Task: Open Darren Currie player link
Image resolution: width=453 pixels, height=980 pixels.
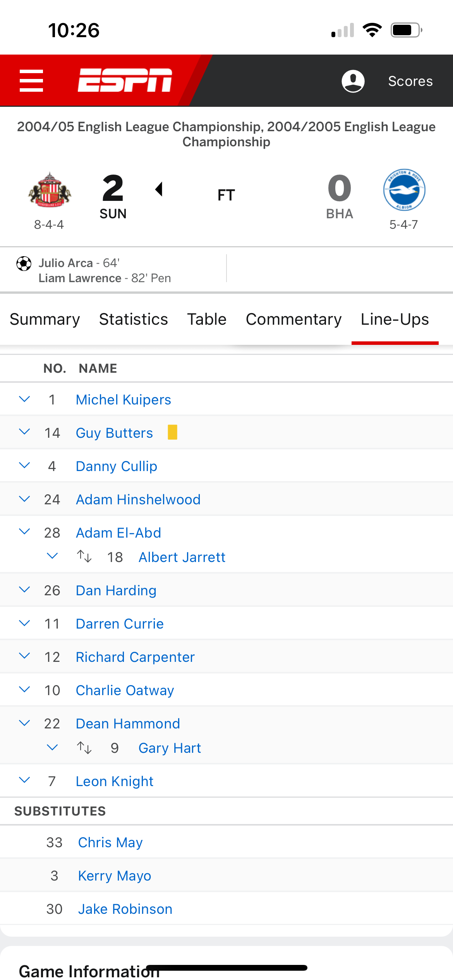Action: click(x=120, y=624)
